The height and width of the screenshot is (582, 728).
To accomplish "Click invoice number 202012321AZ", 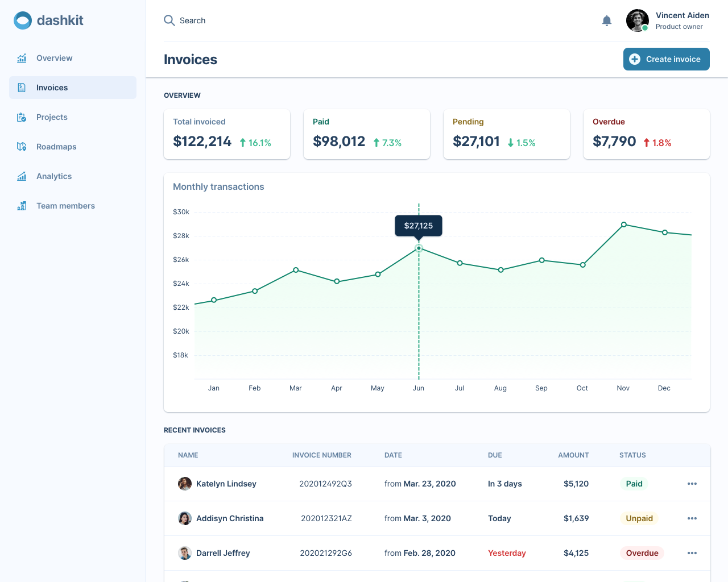I will [326, 518].
